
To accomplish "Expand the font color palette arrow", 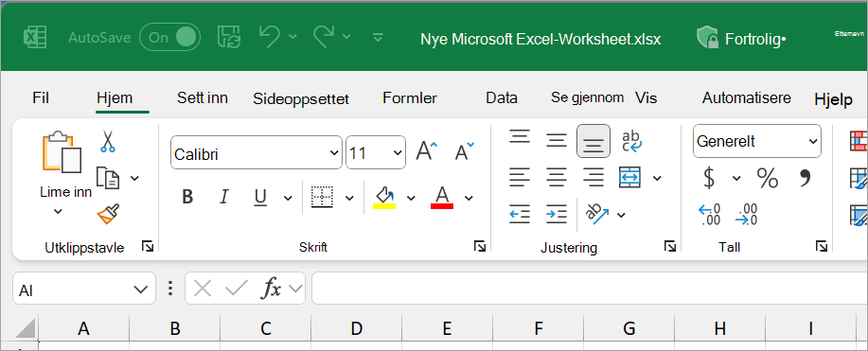I will (469, 198).
